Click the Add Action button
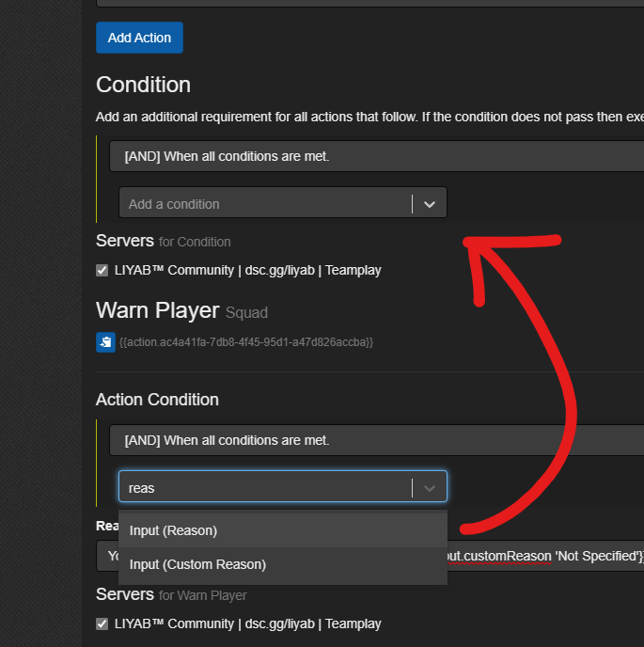The image size is (644, 647). [x=139, y=38]
